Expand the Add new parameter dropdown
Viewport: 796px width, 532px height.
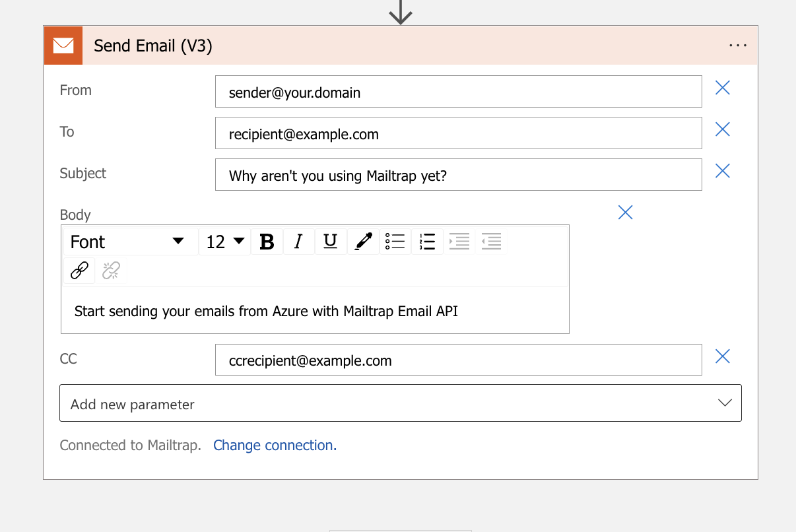point(401,403)
